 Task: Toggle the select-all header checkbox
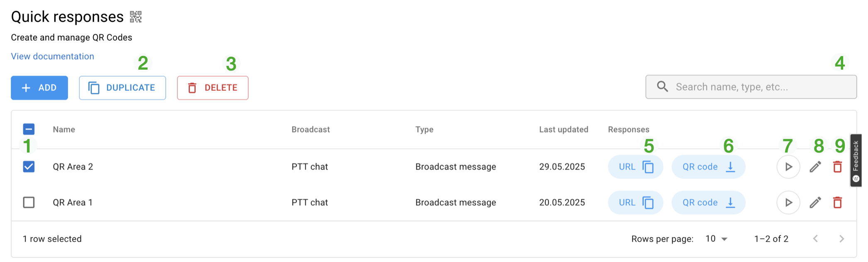(29, 129)
